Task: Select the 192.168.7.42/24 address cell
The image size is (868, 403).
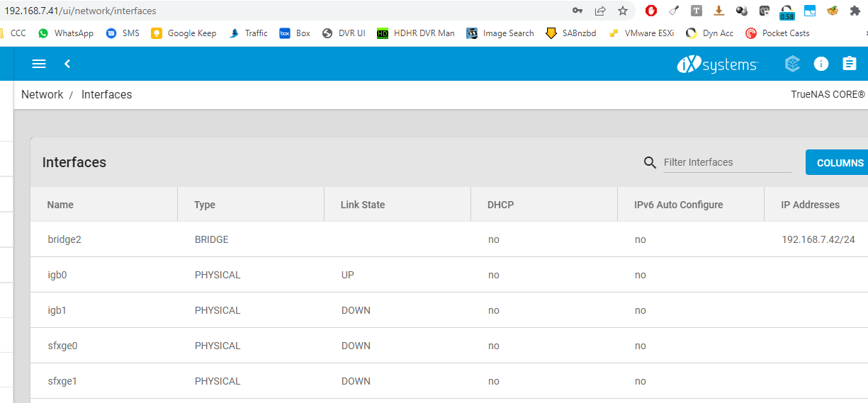Action: 818,239
